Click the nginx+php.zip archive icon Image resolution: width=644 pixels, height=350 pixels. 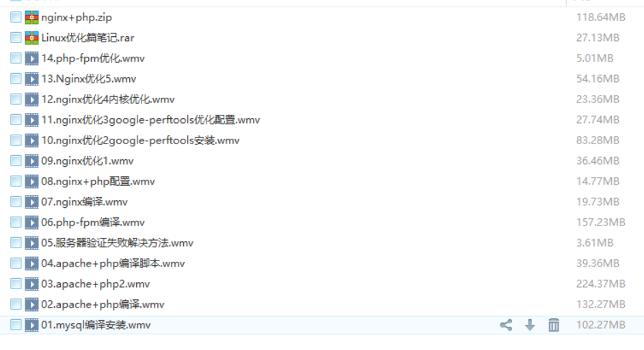(x=31, y=17)
